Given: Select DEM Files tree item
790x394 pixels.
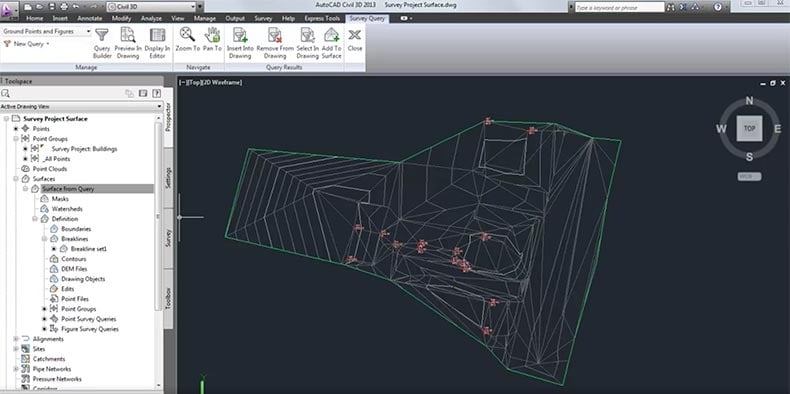Looking at the screenshot, I should click(74, 269).
